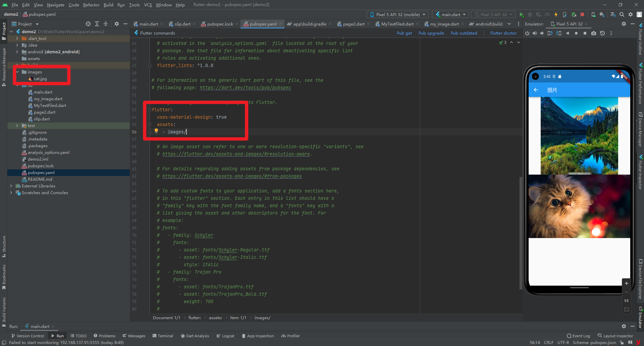Viewport: 644px width, 346px height.
Task: Expand the .dart_tool folder
Action: point(17,38)
